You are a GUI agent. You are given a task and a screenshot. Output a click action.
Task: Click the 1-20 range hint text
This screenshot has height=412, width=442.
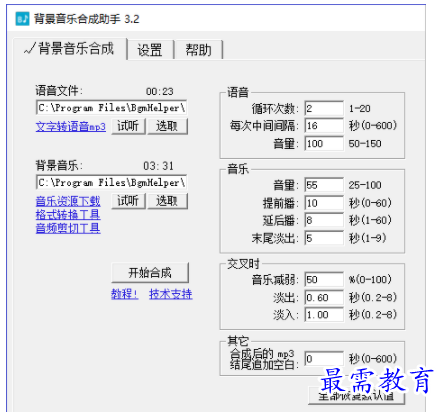360,109
